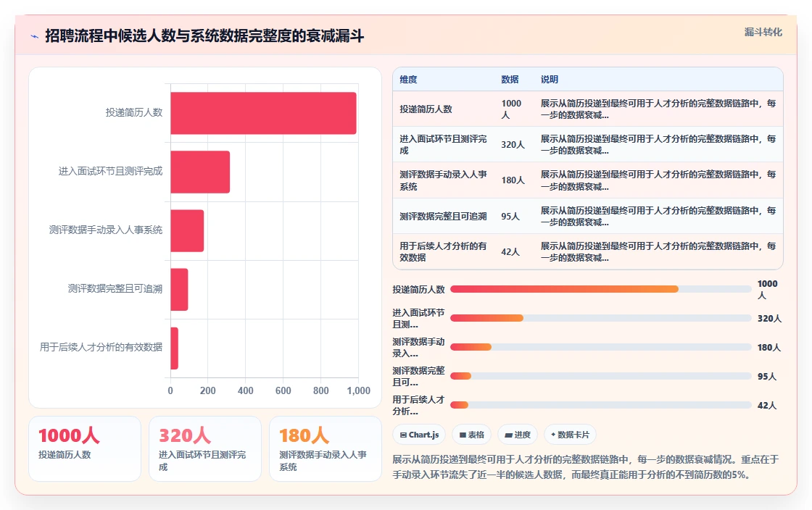The image size is (812, 510).
Task: Click the 用于后续人才分析的有效数据 chart axis label
Action: [101, 347]
